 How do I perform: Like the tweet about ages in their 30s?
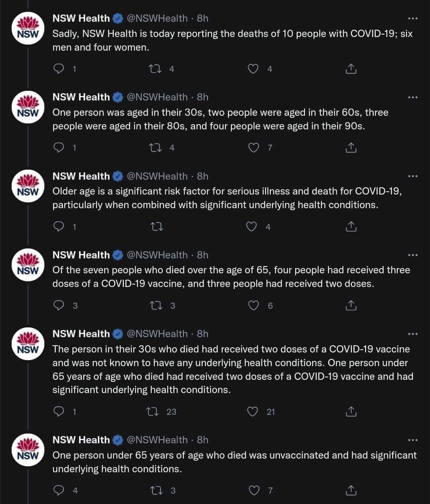pyautogui.click(x=253, y=148)
